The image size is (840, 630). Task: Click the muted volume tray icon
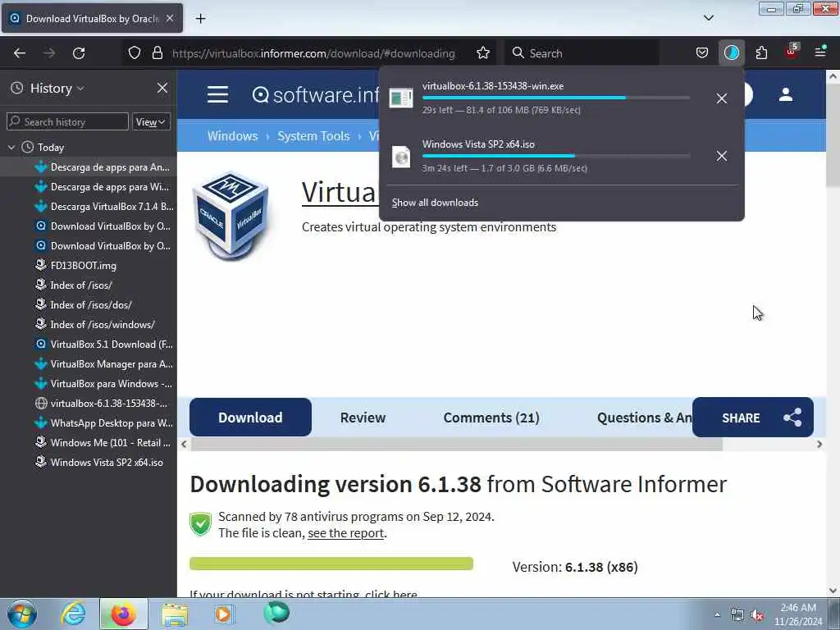(757, 615)
